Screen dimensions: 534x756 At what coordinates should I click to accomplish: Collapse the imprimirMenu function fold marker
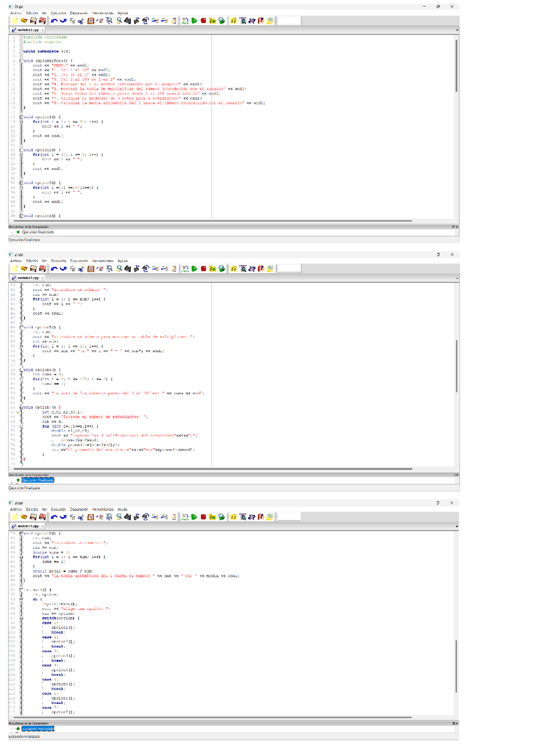click(x=21, y=61)
